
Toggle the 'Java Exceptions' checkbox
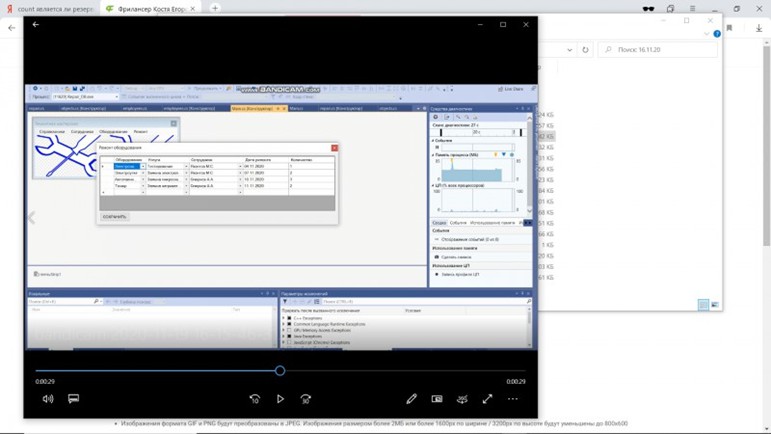(290, 337)
